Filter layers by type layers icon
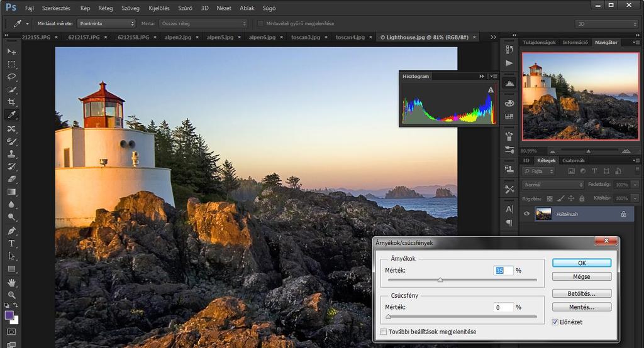This screenshot has height=348, width=644. click(x=594, y=171)
